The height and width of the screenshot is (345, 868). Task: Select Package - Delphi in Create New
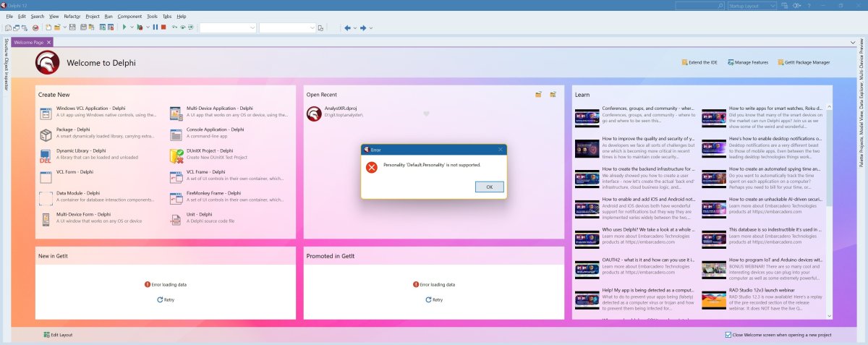click(98, 133)
